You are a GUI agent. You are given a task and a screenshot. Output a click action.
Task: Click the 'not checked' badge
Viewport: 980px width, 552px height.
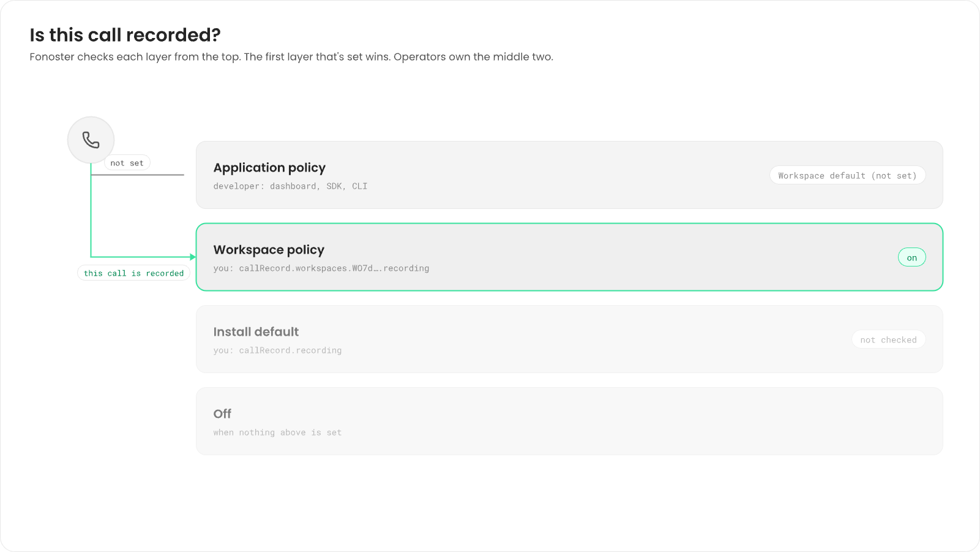(888, 340)
